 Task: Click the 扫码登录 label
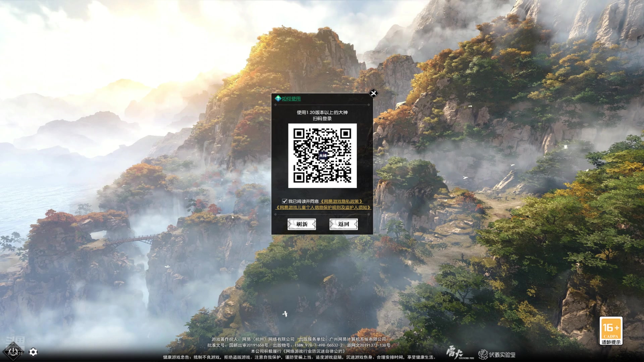(322, 118)
